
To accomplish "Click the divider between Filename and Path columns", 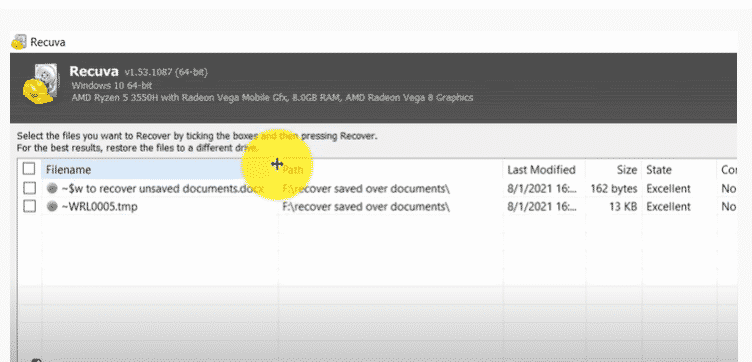I will coord(278,170).
